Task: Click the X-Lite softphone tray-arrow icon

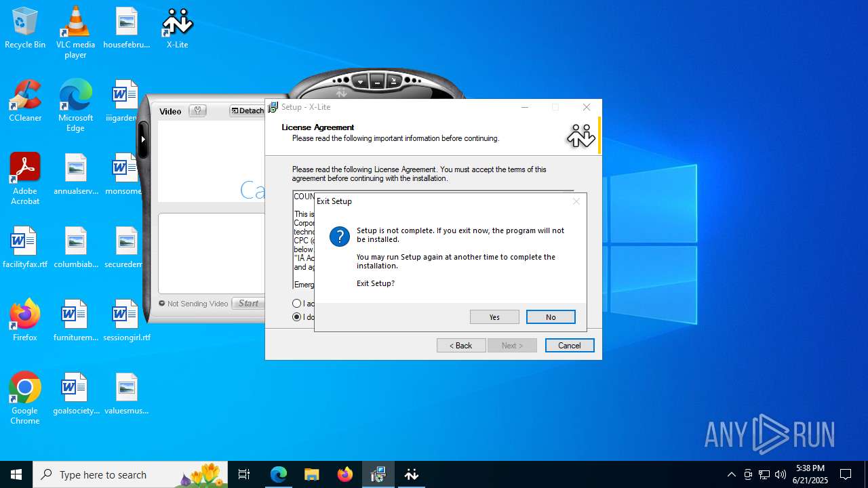Action: click(x=394, y=82)
